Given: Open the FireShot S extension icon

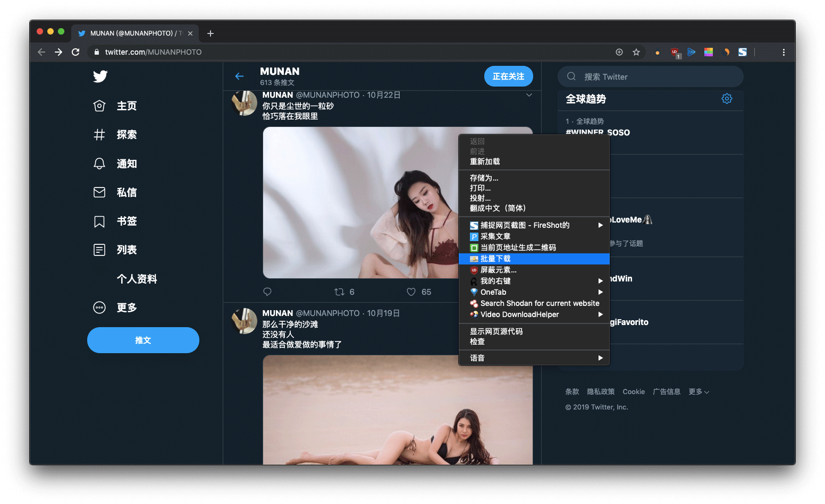Looking at the screenshot, I should click(x=743, y=52).
